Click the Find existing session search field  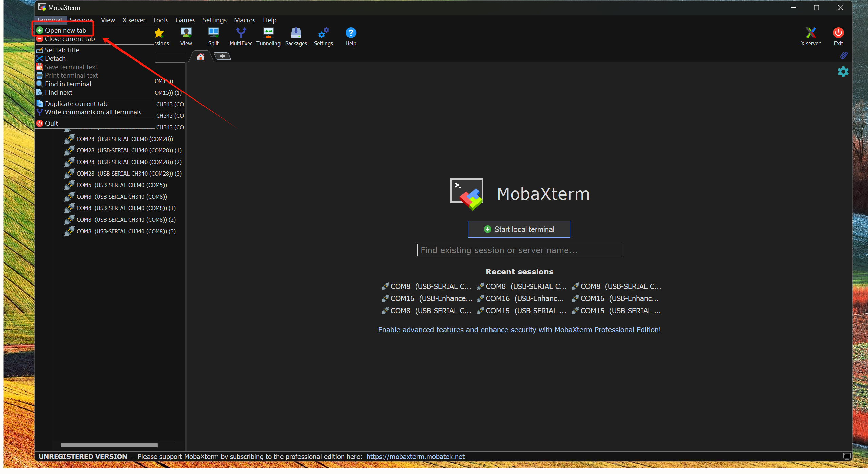tap(519, 250)
